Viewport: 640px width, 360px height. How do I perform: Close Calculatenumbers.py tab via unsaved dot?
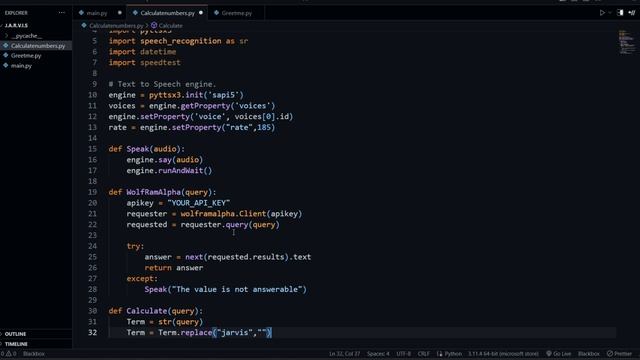(201, 13)
